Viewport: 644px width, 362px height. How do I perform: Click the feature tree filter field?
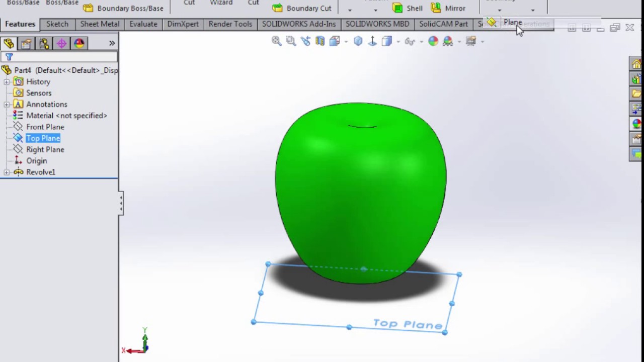click(59, 57)
